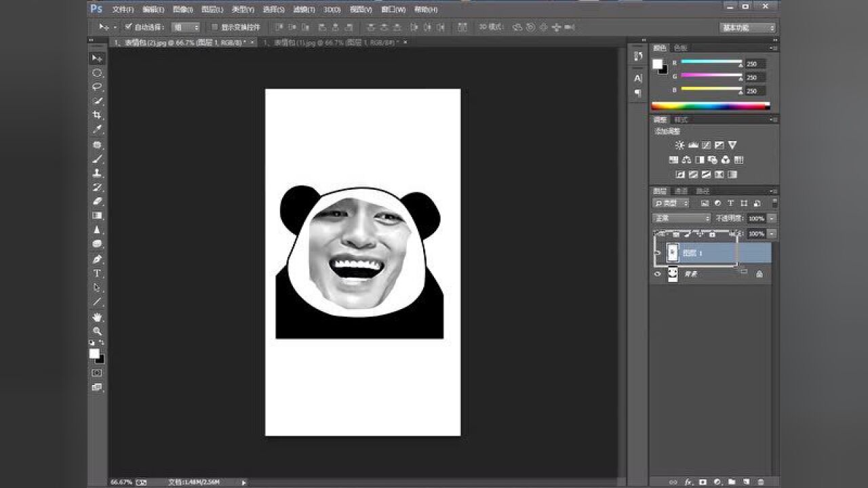Select the Lasso tool
Viewport: 868px width, 488px height.
pos(97,87)
